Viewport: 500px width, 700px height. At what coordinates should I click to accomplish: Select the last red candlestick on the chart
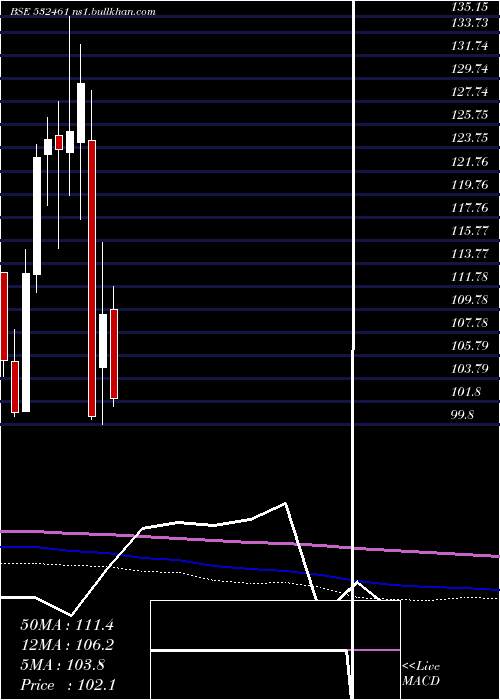click(x=114, y=354)
